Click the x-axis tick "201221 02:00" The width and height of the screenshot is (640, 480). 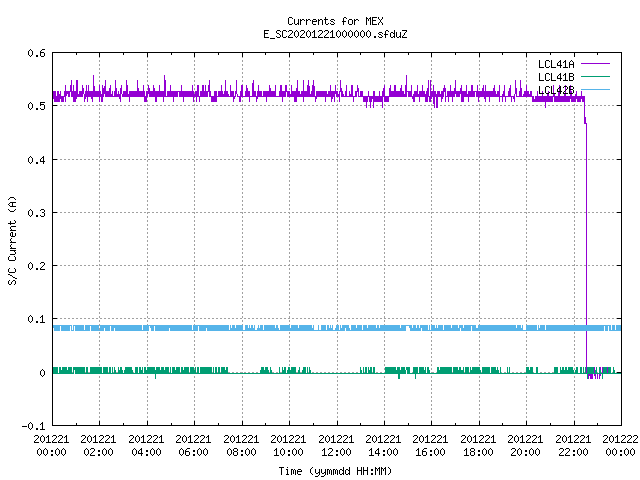tap(98, 446)
